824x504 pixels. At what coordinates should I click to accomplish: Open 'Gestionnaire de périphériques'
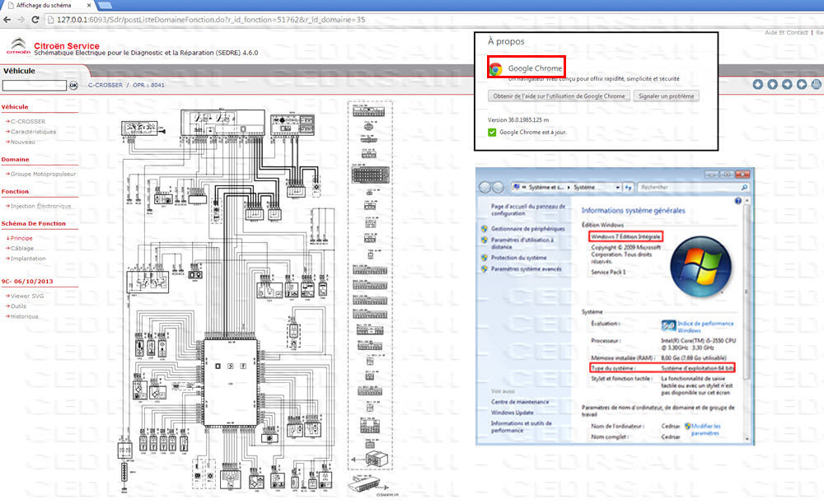[x=527, y=229]
